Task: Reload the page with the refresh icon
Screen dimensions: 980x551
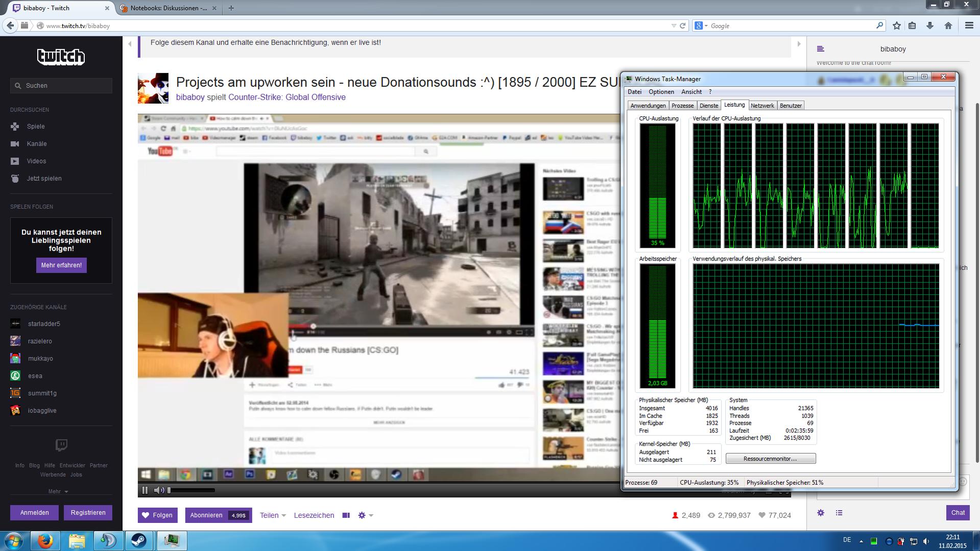Action: (x=682, y=26)
